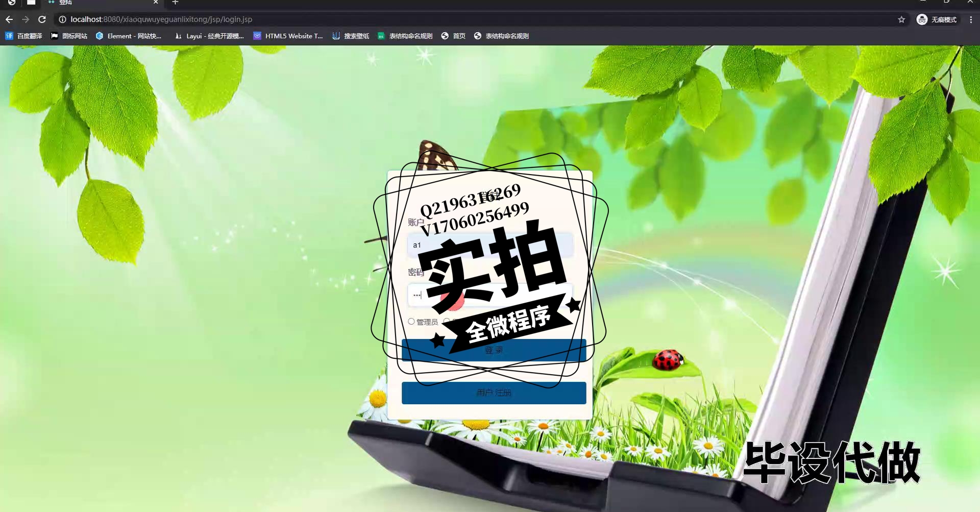View site information icon in address bar
The width and height of the screenshot is (980, 512).
(62, 19)
